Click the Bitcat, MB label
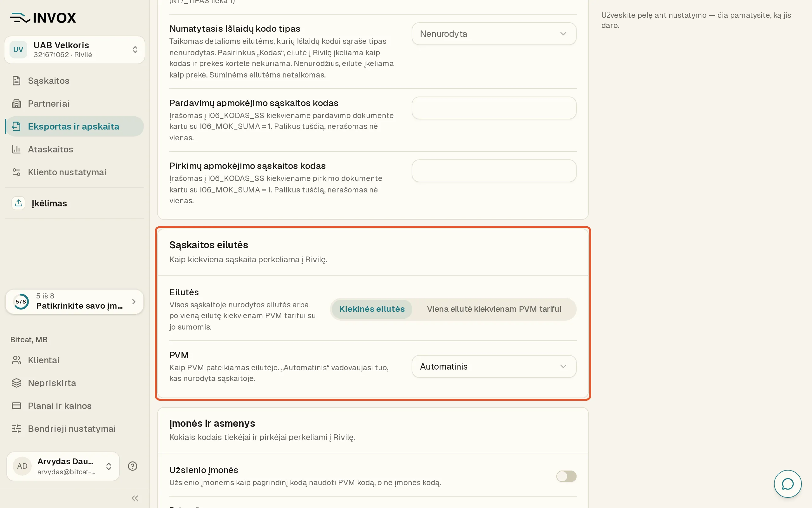The height and width of the screenshot is (508, 812). pyautogui.click(x=29, y=340)
